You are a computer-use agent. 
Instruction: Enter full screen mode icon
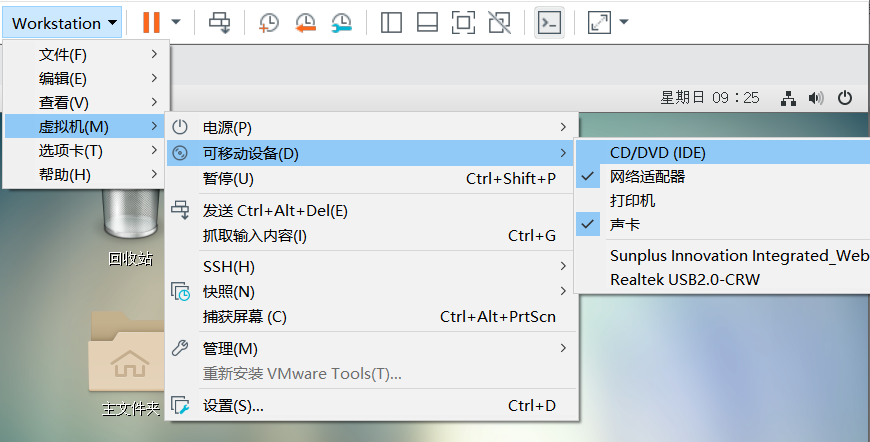pos(463,23)
